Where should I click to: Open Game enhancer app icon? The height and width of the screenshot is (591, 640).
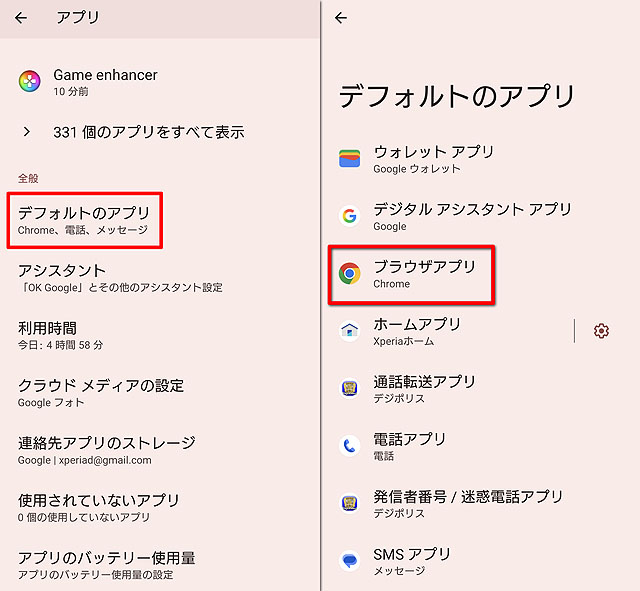tap(30, 82)
